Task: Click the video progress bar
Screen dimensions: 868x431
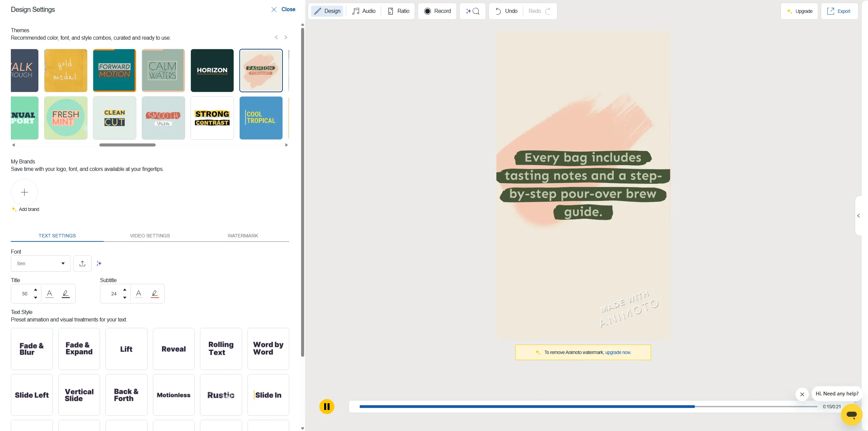Action: (x=589, y=407)
